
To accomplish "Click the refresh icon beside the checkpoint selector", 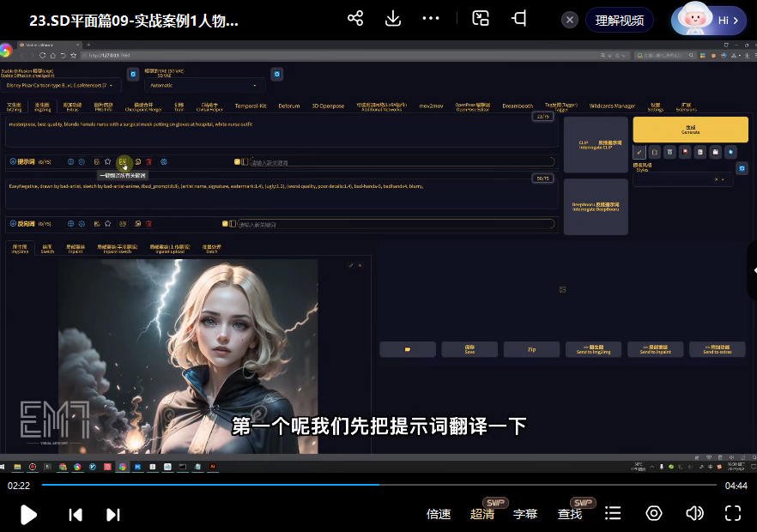I will 131,74.
